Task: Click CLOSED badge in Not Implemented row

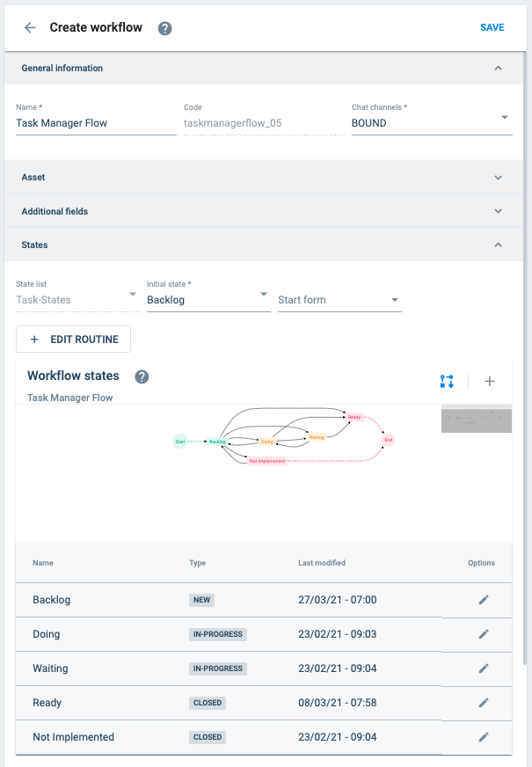Action: (208, 737)
